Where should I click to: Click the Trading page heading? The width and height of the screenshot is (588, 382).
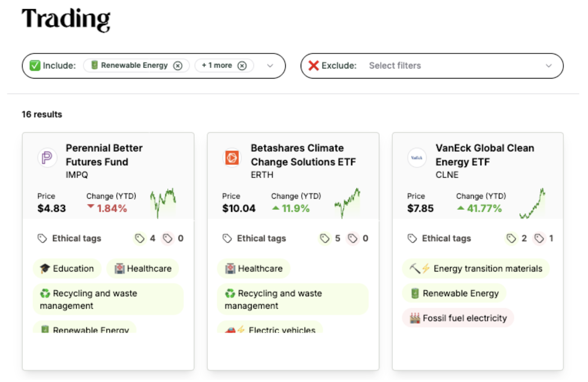point(66,19)
